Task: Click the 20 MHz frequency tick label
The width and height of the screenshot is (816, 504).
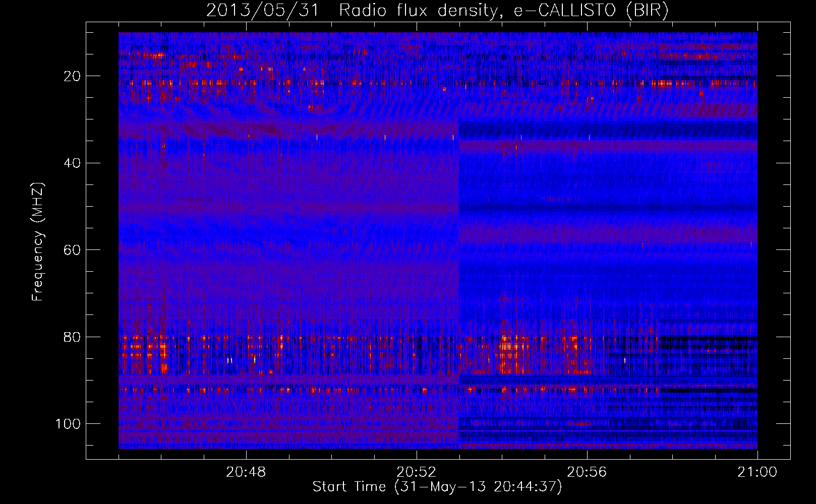Action: coord(73,76)
